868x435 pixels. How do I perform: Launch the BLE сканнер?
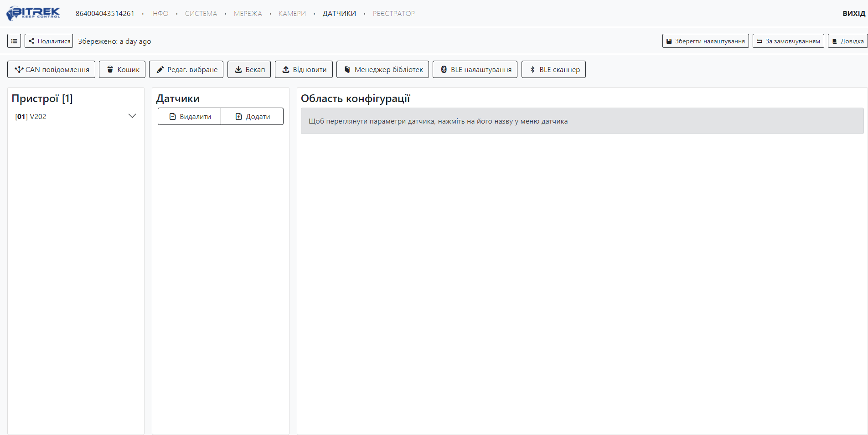click(x=553, y=69)
